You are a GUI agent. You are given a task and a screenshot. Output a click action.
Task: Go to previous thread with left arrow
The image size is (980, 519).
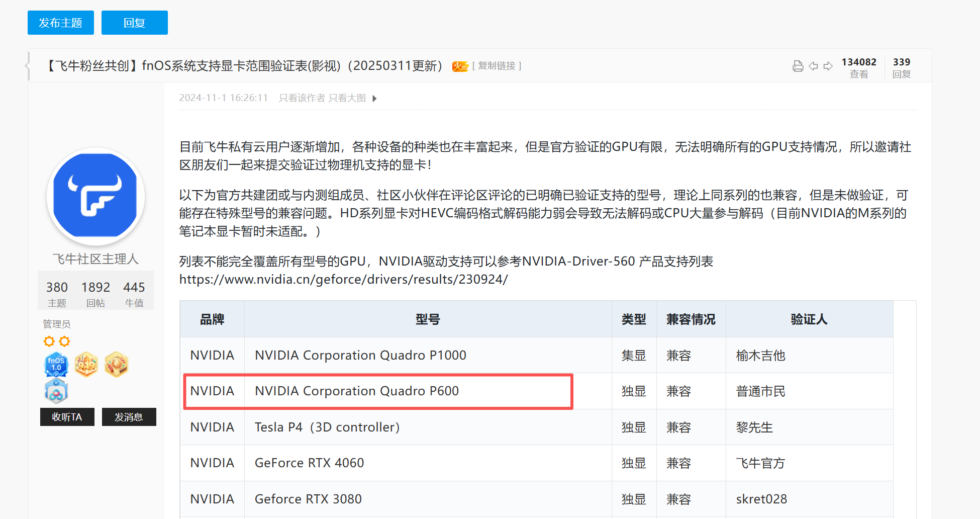(x=813, y=66)
